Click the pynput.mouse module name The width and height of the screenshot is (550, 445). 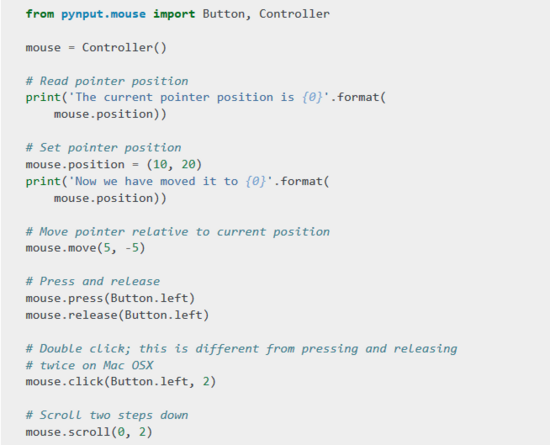tap(103, 14)
